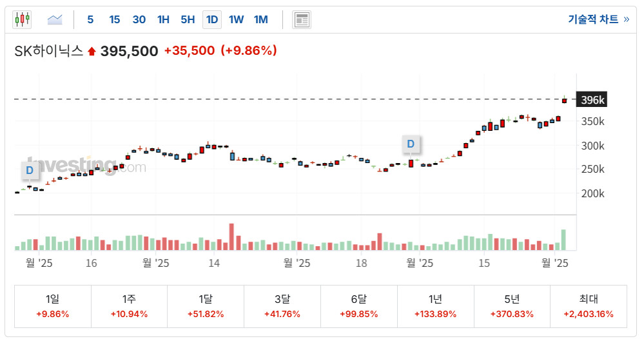Select the 1주 performance range
Screen dimensions: 644x339
pos(129,306)
